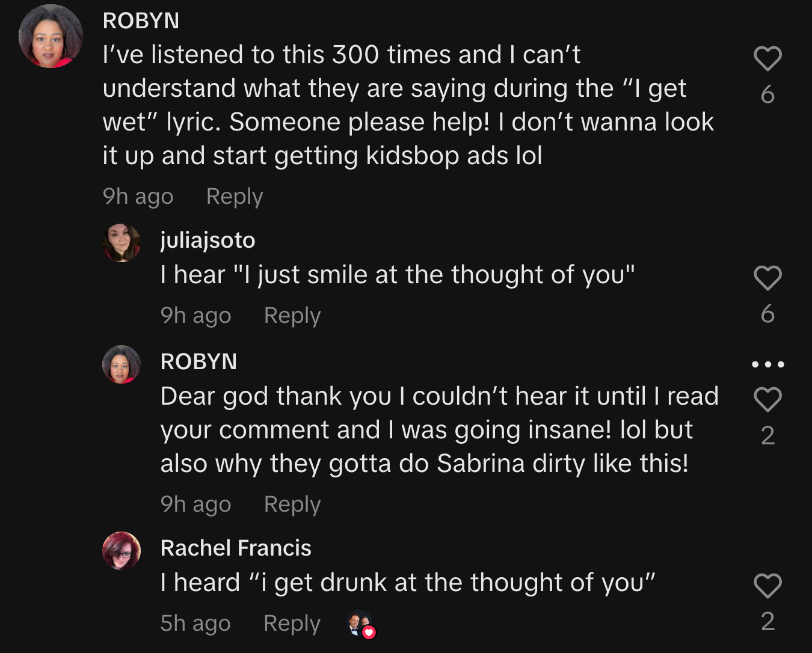Viewport: 812px width, 653px height.
Task: Reply to juliajsoto's comment
Action: (x=292, y=316)
